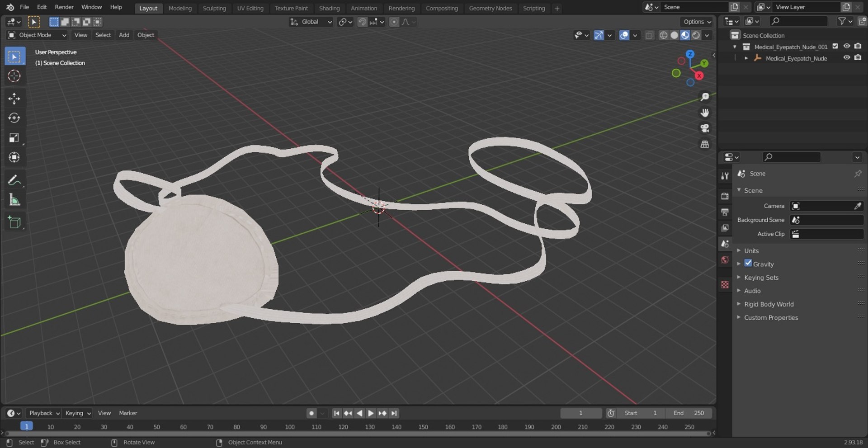
Task: Select the Move tool
Action: pyautogui.click(x=14, y=99)
